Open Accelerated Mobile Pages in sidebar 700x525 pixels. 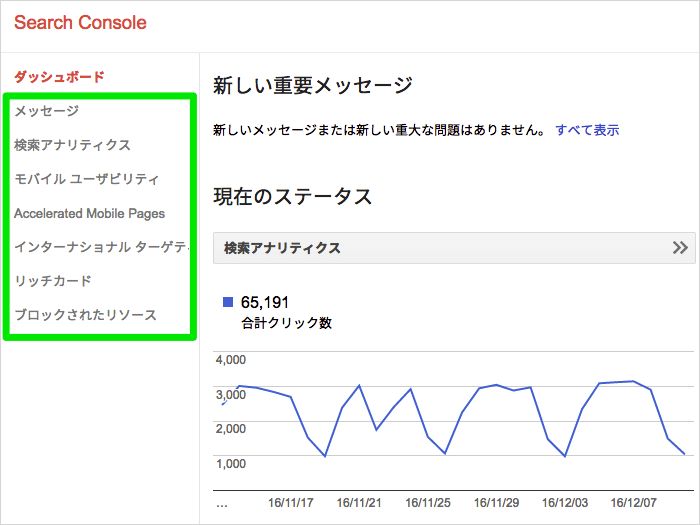(x=89, y=213)
